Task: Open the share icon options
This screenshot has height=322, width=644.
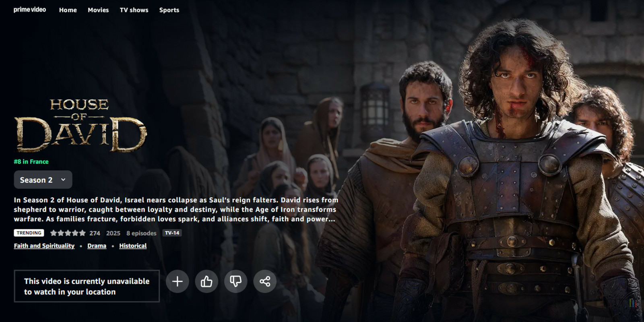Action: coord(265,281)
